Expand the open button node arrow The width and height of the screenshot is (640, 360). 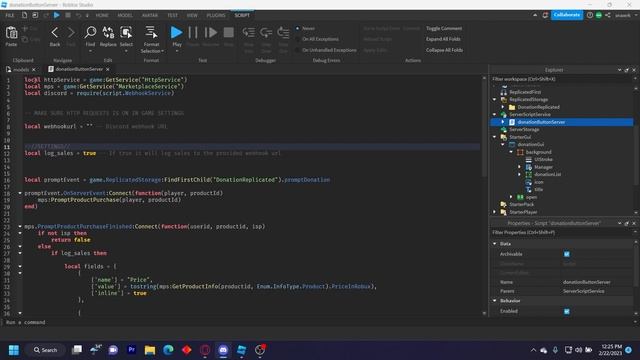(x=511, y=197)
